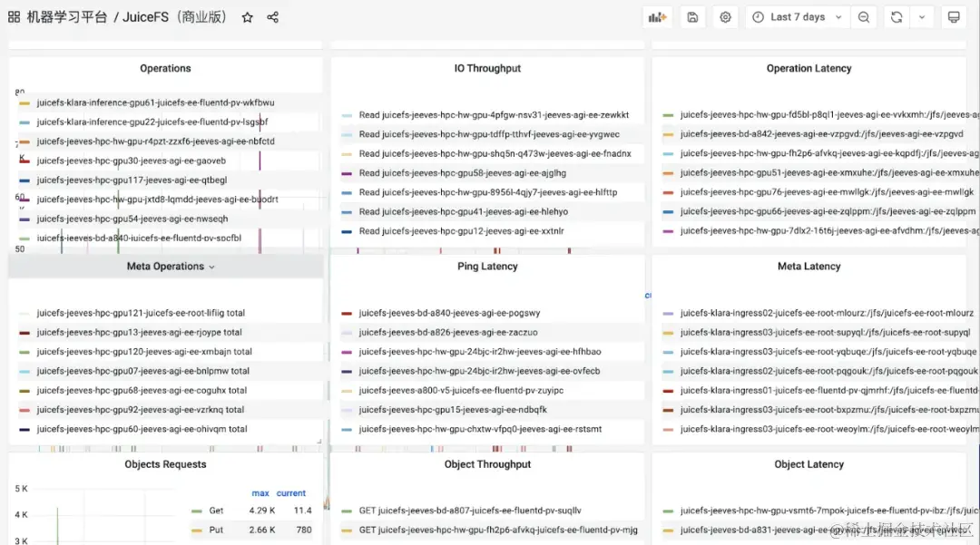Open the dashboards grid menu icon
The image size is (980, 545).
click(x=14, y=17)
